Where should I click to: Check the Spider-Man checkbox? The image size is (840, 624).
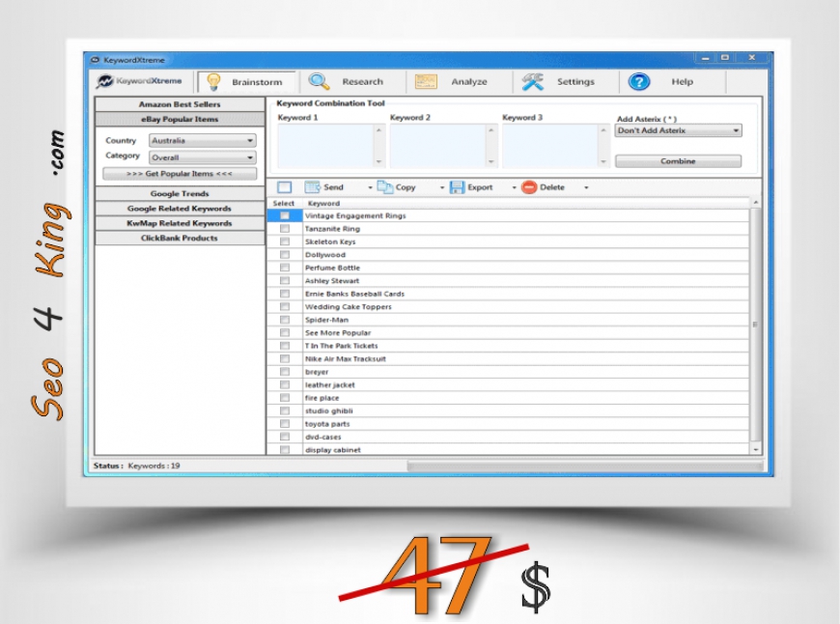285,320
